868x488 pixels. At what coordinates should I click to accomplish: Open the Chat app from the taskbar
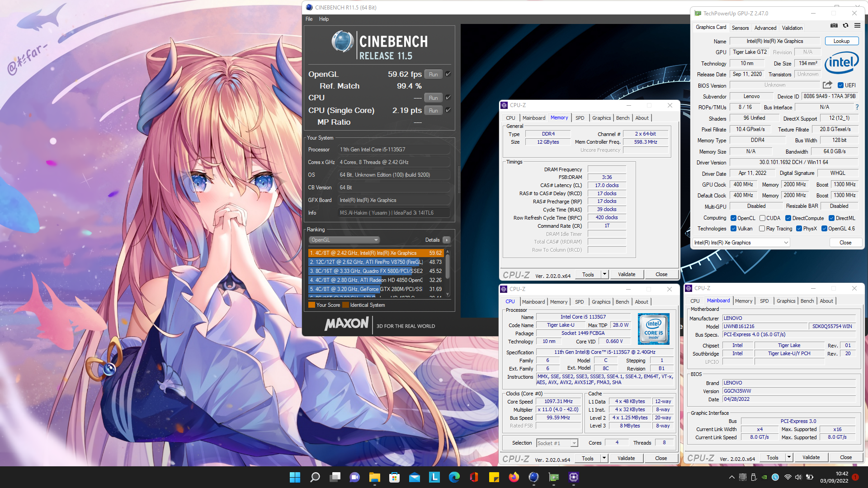pyautogui.click(x=355, y=477)
